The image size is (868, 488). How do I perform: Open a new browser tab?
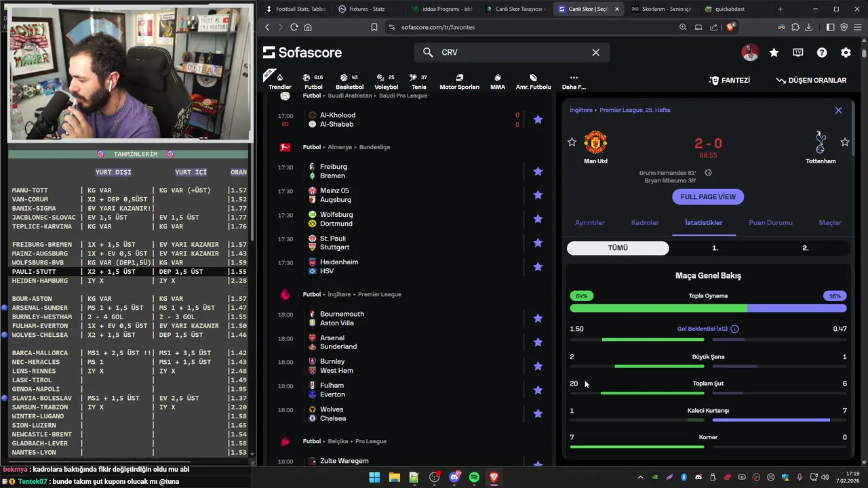[x=780, y=9]
